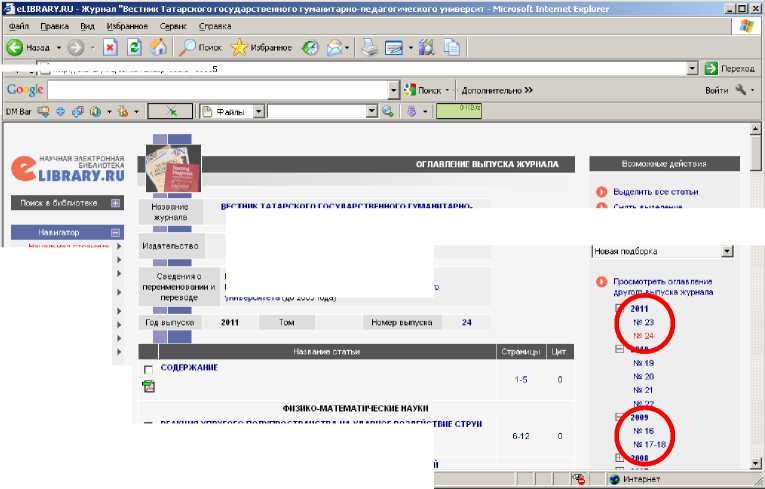This screenshot has width=765, height=489.
Task: Open the PDF file icon under СОДЕРЖАНИЕ
Action: click(x=148, y=387)
